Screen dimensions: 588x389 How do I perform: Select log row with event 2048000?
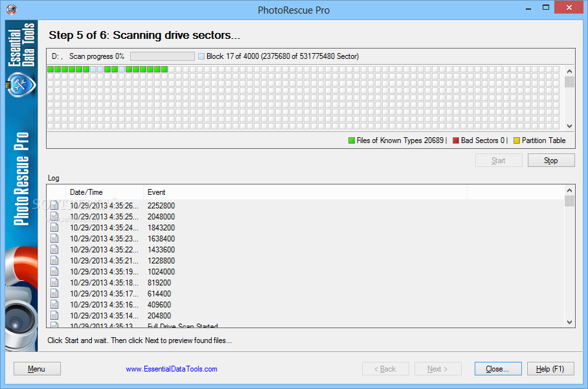pyautogui.click(x=306, y=217)
